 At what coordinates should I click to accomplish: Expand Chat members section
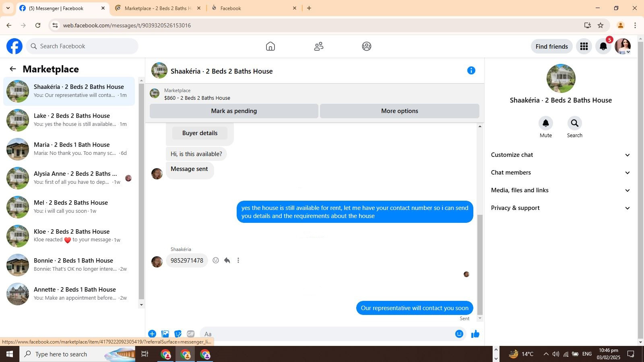click(561, 173)
